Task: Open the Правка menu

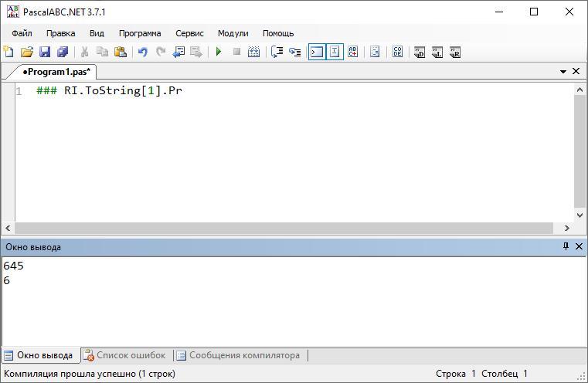Action: coord(61,33)
